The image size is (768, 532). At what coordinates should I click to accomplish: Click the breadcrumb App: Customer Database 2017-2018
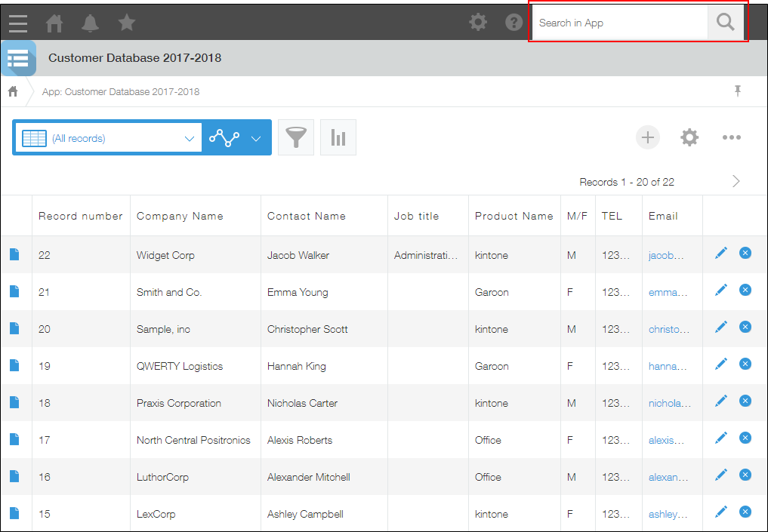(121, 91)
